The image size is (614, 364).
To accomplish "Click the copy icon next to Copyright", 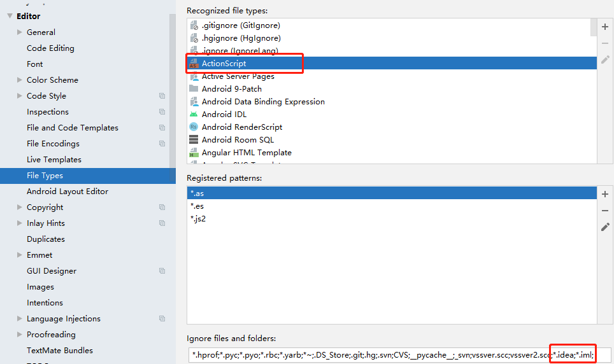I will [x=162, y=207].
